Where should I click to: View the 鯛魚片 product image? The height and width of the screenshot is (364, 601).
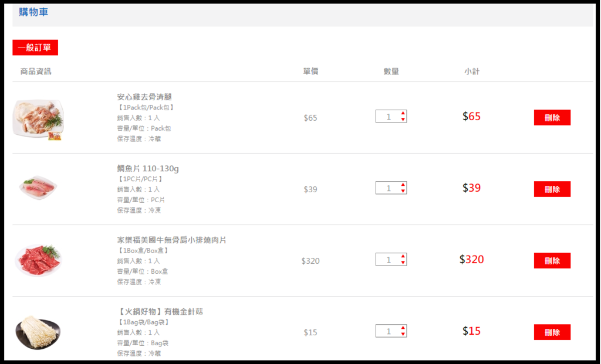pyautogui.click(x=38, y=188)
